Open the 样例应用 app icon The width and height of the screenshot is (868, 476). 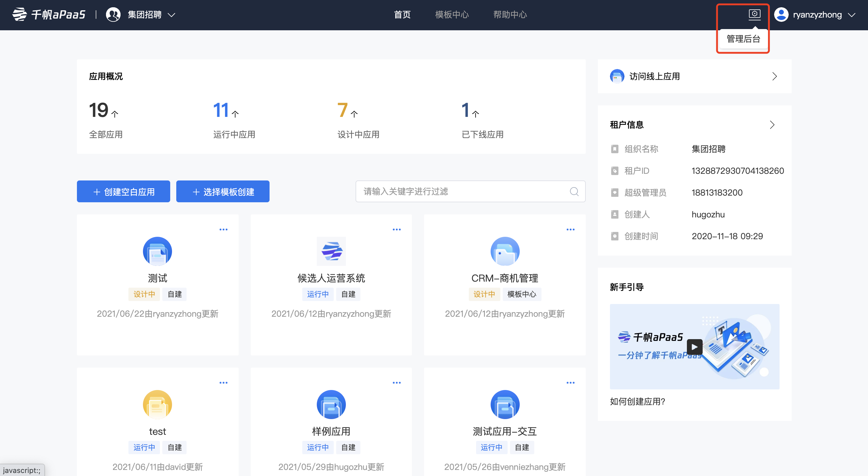[x=331, y=404]
